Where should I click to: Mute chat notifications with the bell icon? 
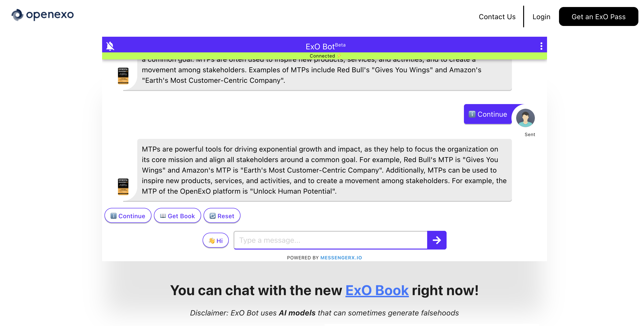point(110,46)
